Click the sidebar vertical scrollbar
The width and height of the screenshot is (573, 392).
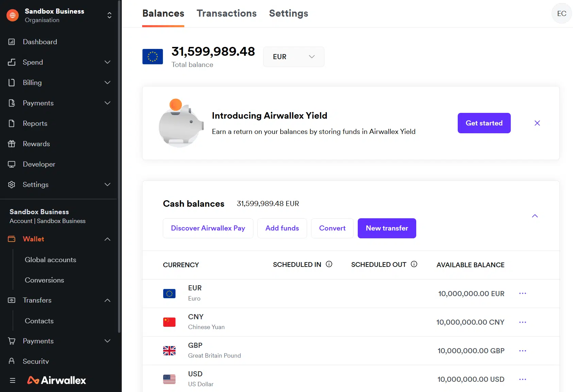click(119, 167)
